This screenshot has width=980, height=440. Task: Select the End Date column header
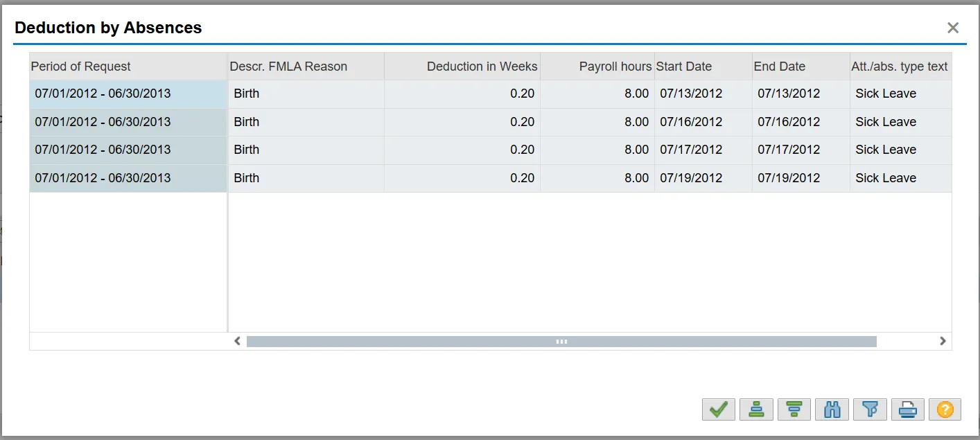[x=801, y=67]
